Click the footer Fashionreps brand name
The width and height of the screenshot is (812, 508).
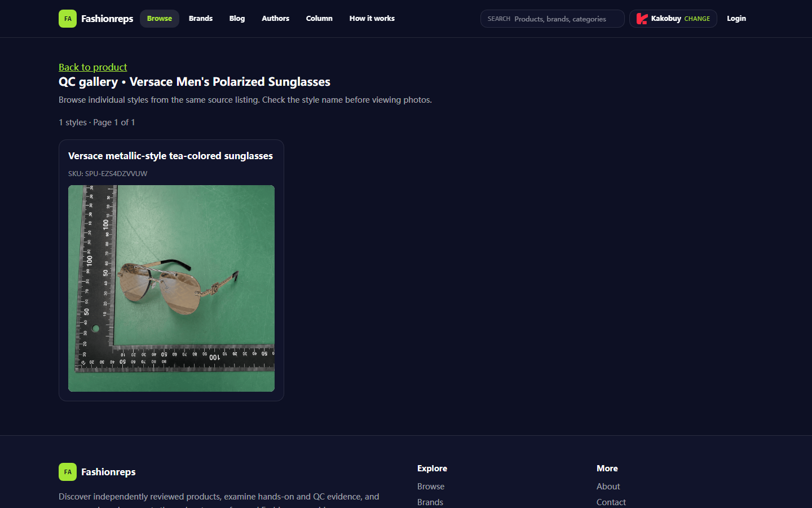(x=108, y=472)
